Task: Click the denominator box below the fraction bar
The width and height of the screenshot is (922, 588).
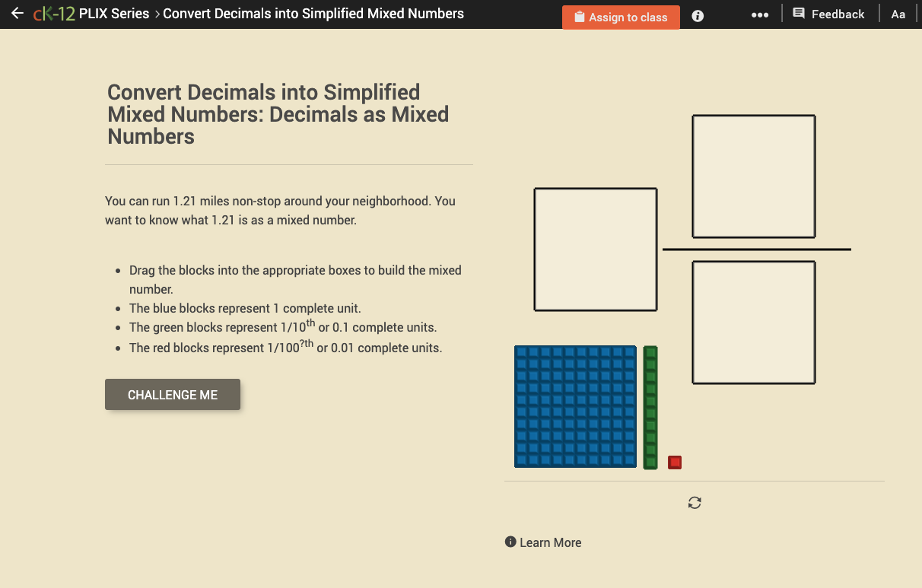Action: pyautogui.click(x=753, y=322)
